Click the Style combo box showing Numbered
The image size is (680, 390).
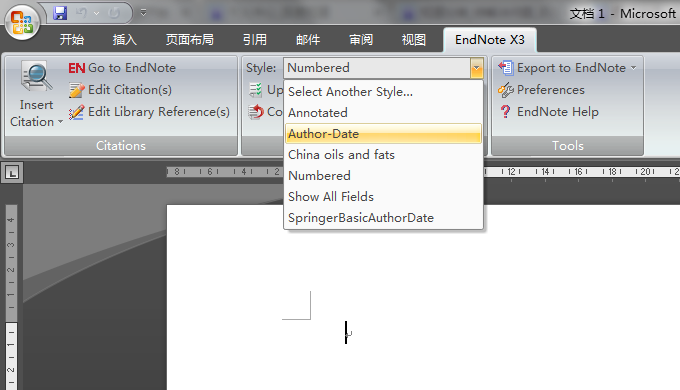(x=376, y=68)
